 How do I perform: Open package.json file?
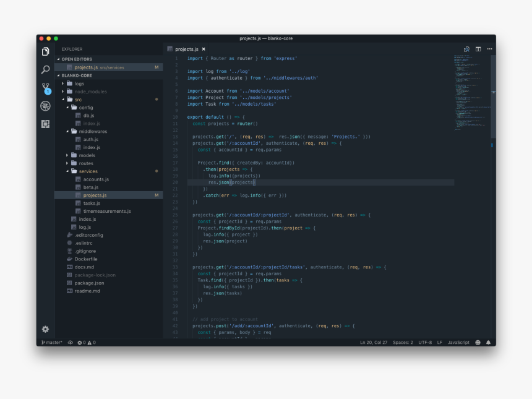109,283
